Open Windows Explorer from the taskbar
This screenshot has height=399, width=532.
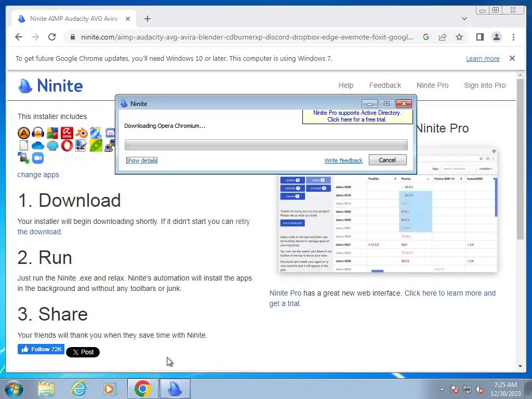coord(46,389)
